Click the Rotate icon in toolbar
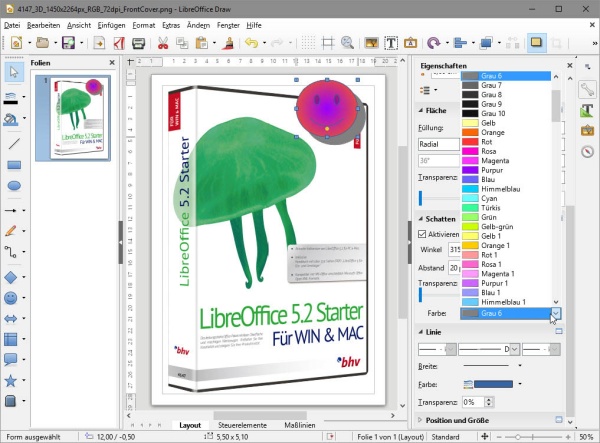The image size is (600, 443). [x=434, y=43]
